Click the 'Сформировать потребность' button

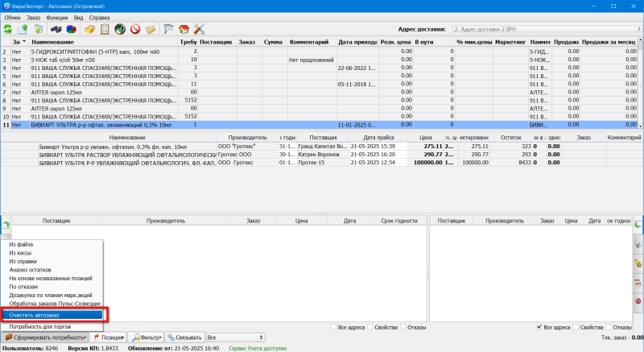point(47,338)
